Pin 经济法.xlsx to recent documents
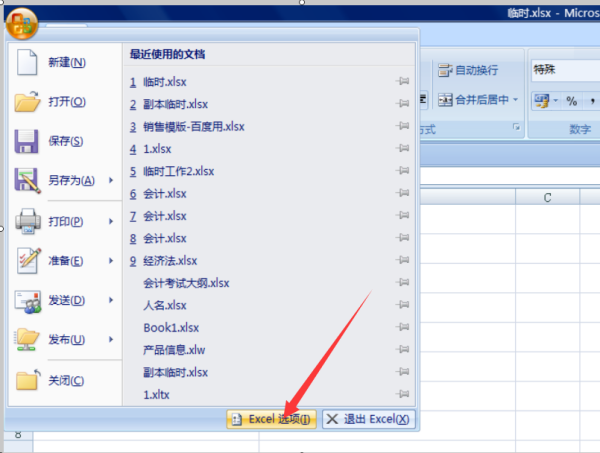The height and width of the screenshot is (453, 600). pos(402,260)
